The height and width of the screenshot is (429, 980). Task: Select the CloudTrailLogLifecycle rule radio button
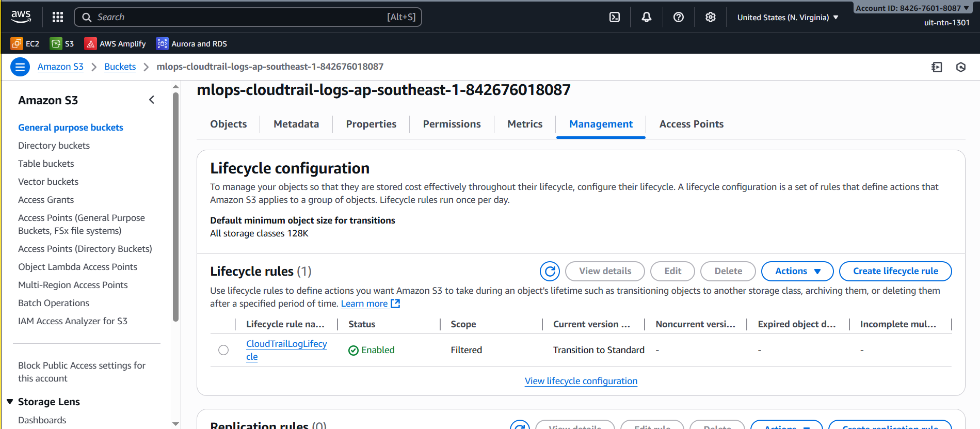click(223, 350)
